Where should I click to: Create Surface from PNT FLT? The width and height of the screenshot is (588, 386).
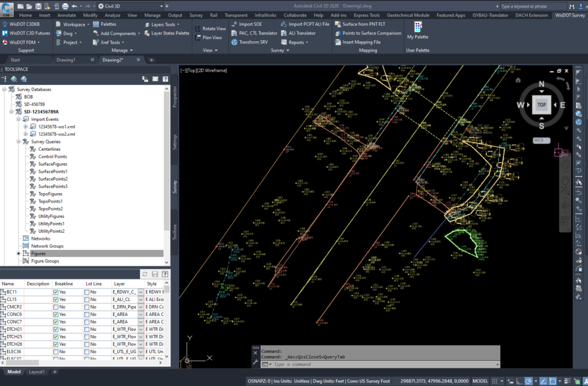click(360, 24)
